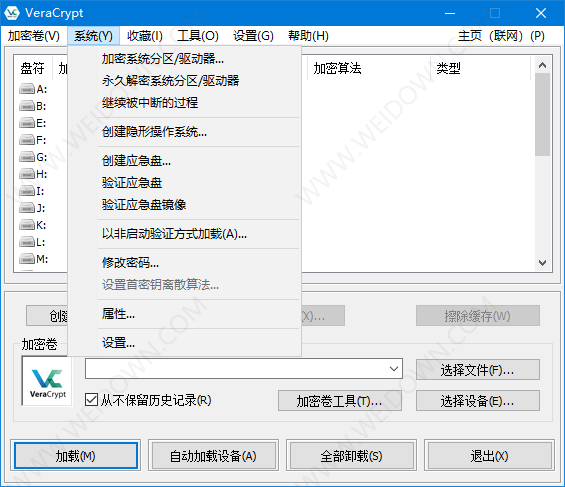Select the J: drive icon
This screenshot has width=565, height=487.
point(27,208)
